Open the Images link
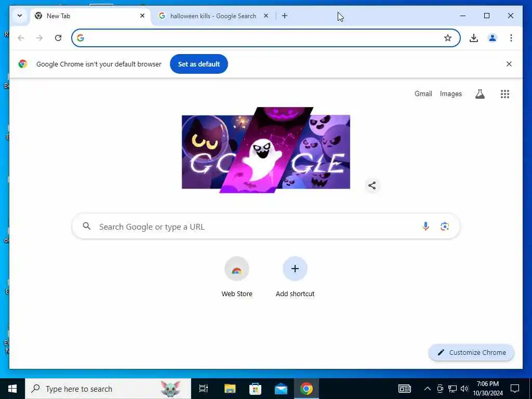Image resolution: width=532 pixels, height=399 pixels. pyautogui.click(x=450, y=94)
